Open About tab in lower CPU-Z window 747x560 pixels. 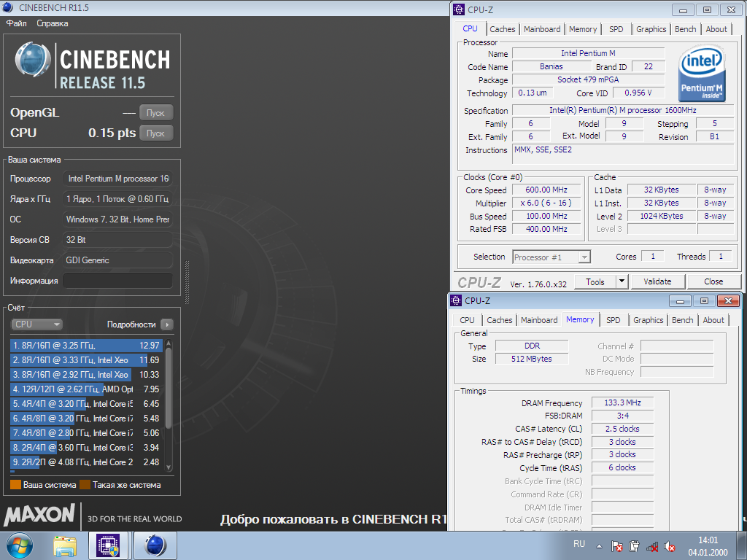(x=713, y=320)
